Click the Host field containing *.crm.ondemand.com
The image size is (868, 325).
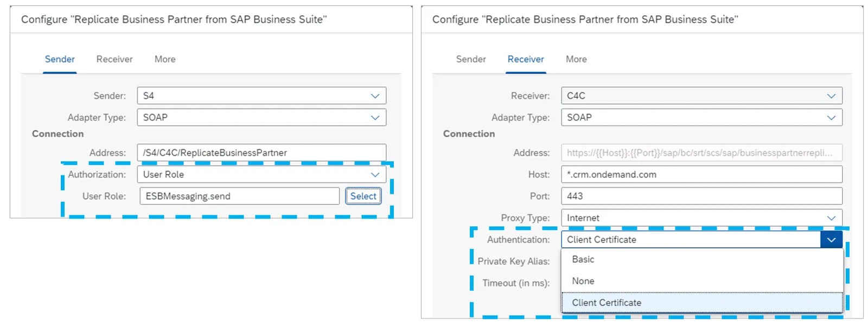click(x=701, y=174)
